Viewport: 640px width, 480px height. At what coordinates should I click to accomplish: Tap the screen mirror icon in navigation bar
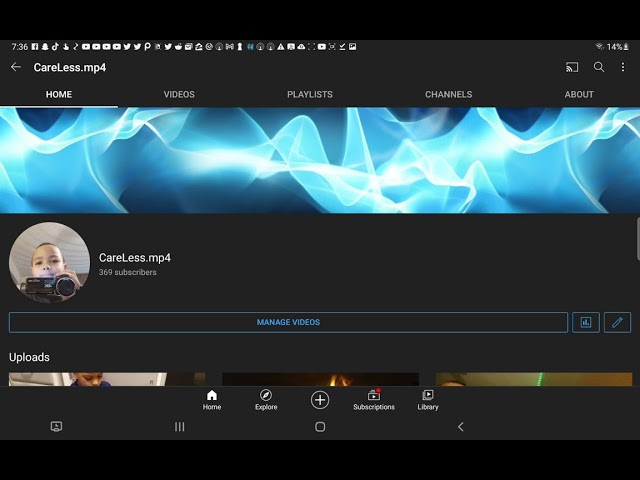(x=56, y=427)
